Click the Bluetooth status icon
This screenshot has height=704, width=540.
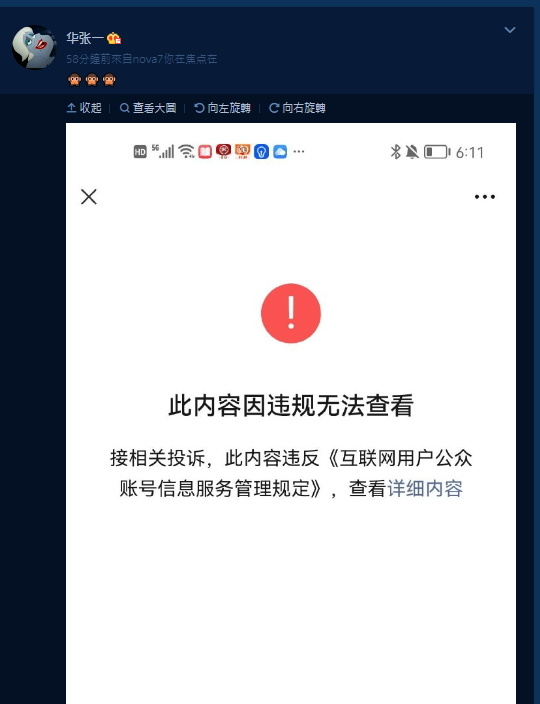(395, 152)
